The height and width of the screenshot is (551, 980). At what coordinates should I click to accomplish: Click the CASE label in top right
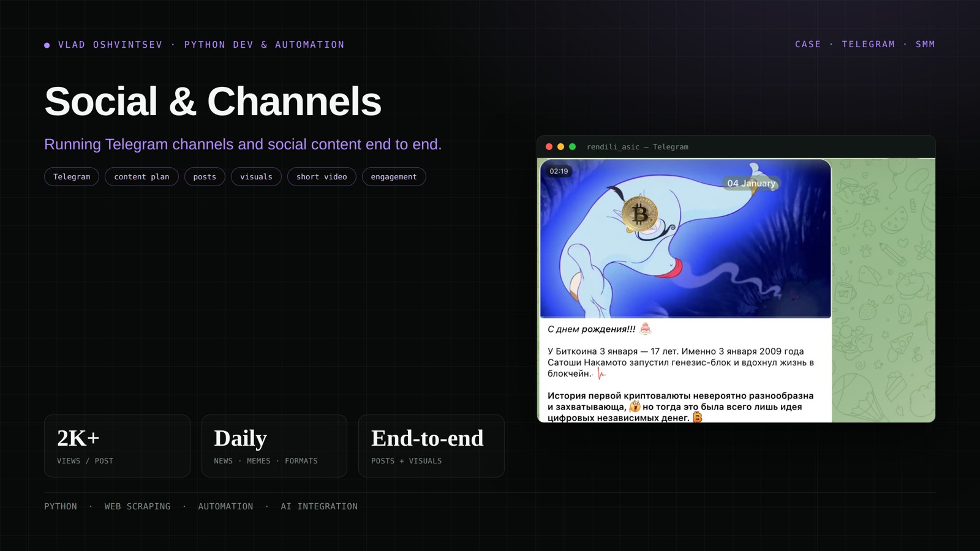tap(808, 44)
